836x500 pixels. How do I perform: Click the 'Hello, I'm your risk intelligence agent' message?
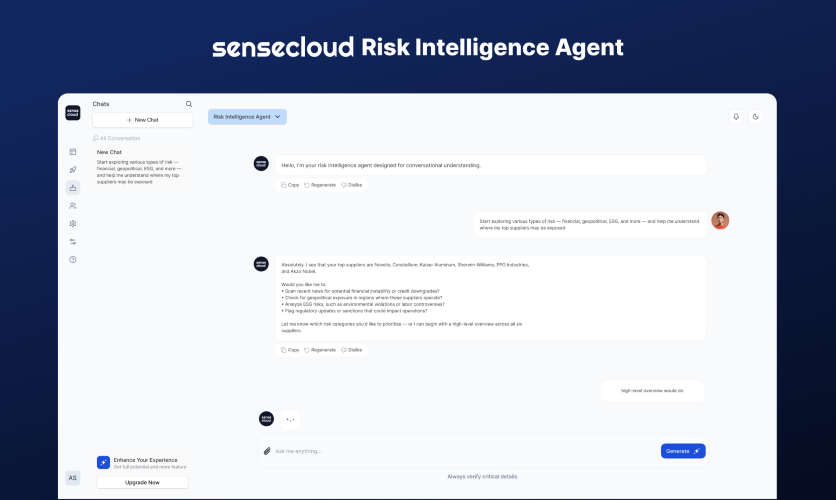[x=491, y=165]
